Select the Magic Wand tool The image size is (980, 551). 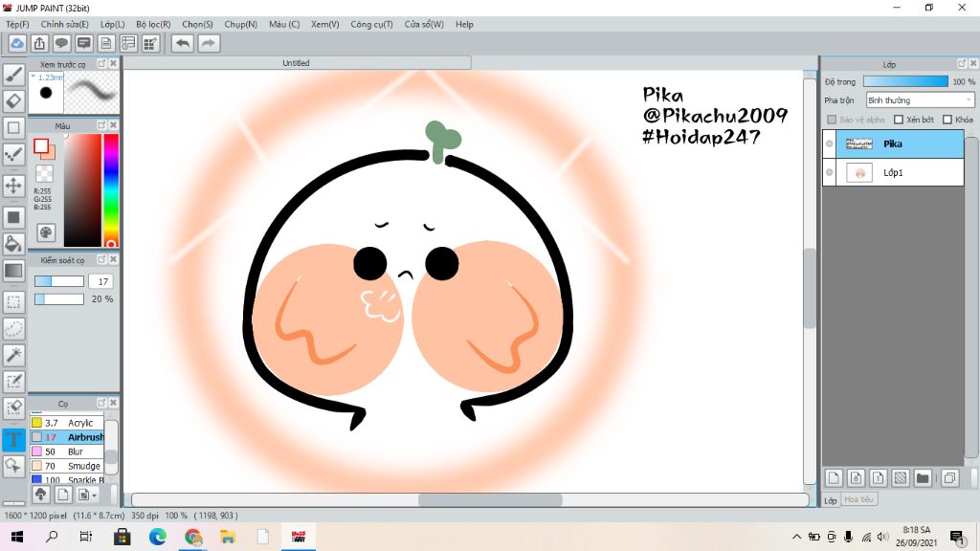[13, 355]
